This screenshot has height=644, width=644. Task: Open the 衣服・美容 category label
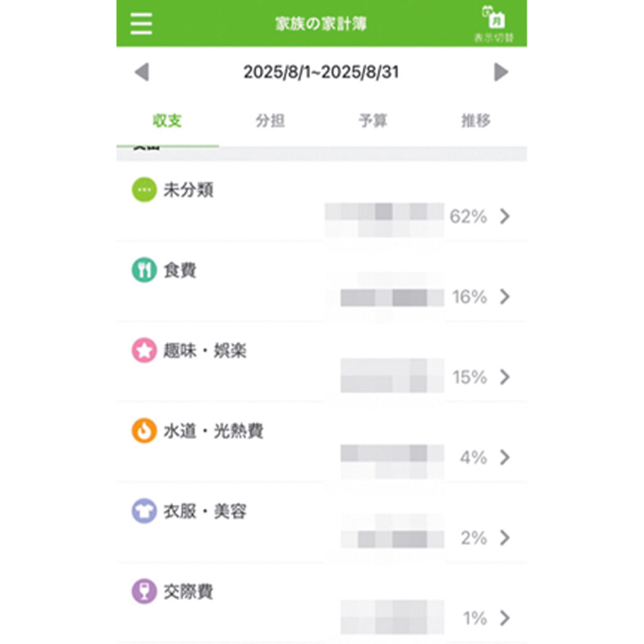click(x=204, y=512)
